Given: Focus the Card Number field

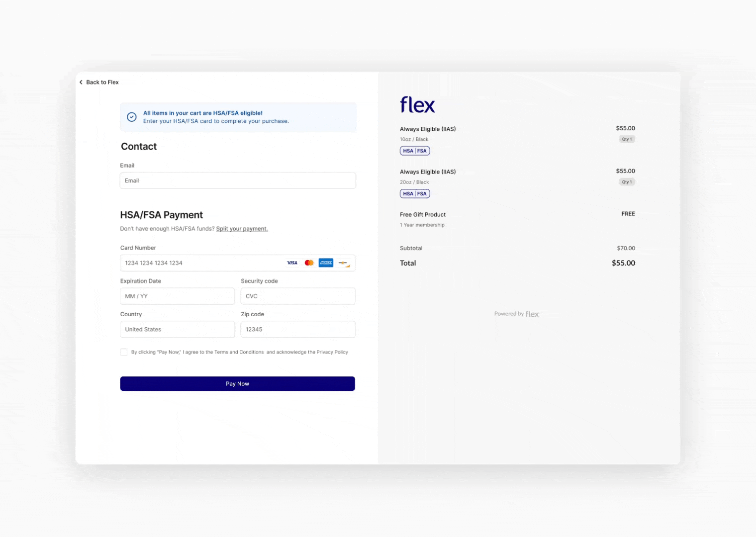Looking at the screenshot, I should point(238,263).
